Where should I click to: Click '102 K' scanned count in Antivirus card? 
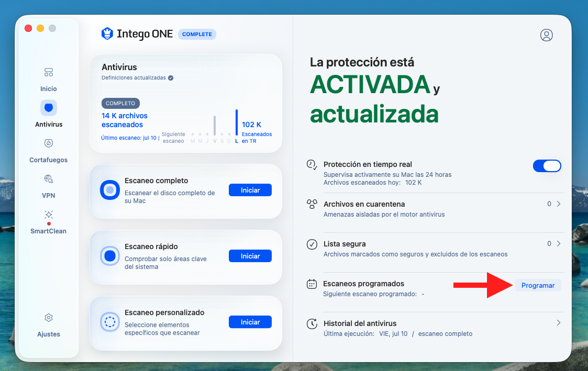pos(251,125)
